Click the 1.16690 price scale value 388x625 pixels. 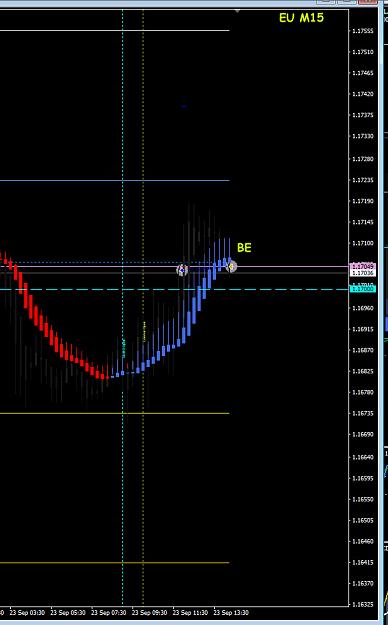point(363,434)
